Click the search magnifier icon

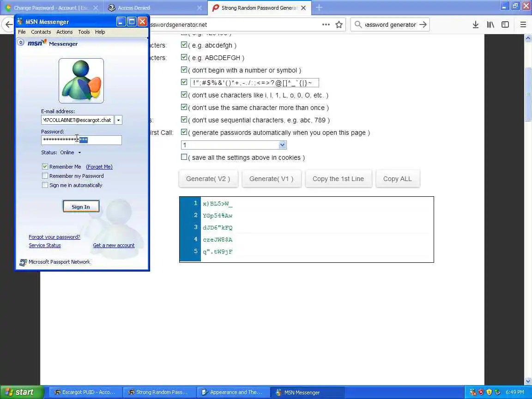coord(357,24)
